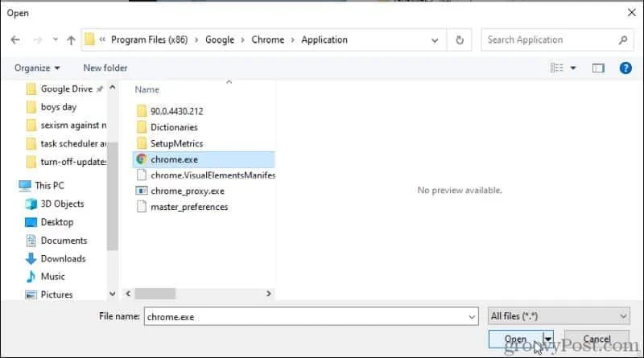Click the This PC computer icon
Viewport: 644px width, 358px height.
[25, 186]
